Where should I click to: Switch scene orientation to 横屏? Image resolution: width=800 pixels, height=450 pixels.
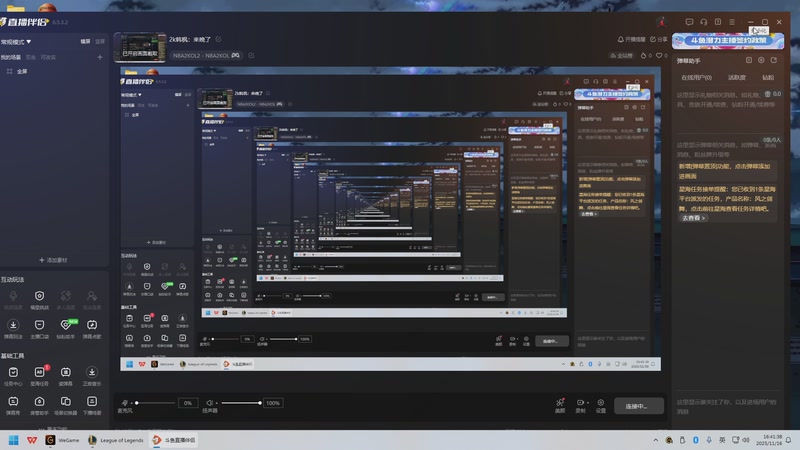pyautogui.click(x=85, y=41)
